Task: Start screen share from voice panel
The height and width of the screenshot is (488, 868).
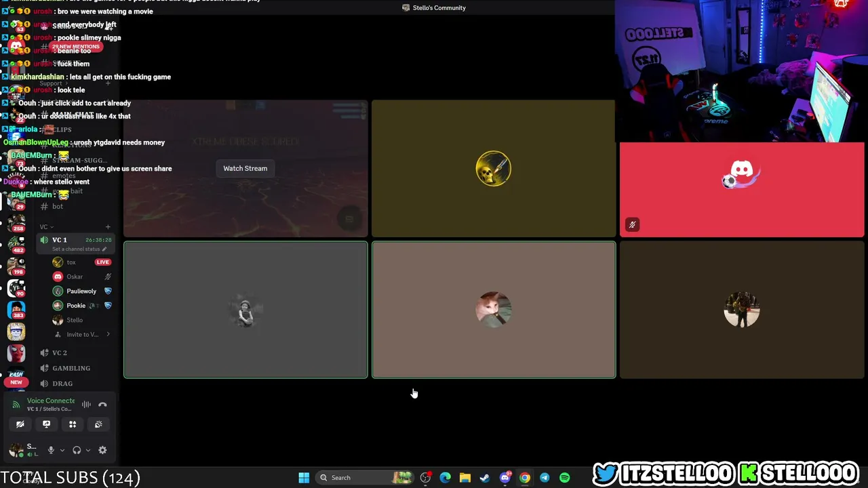Action: (46, 424)
